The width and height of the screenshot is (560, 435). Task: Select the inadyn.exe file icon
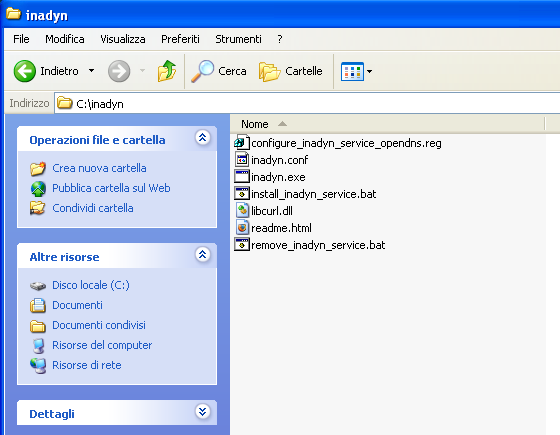tap(242, 177)
